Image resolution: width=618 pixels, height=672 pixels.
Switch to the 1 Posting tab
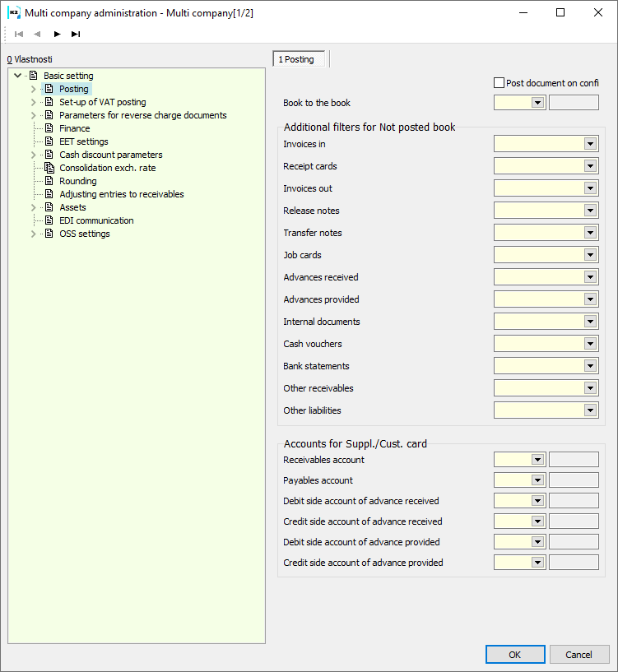pos(300,59)
